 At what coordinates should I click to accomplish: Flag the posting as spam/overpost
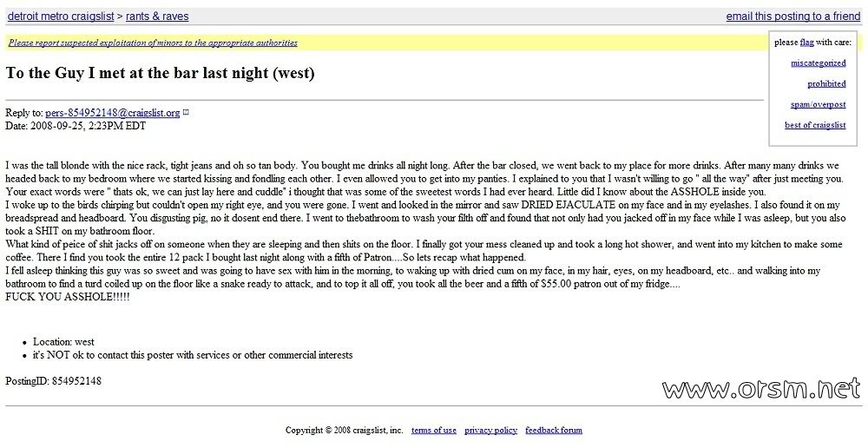pyautogui.click(x=818, y=105)
